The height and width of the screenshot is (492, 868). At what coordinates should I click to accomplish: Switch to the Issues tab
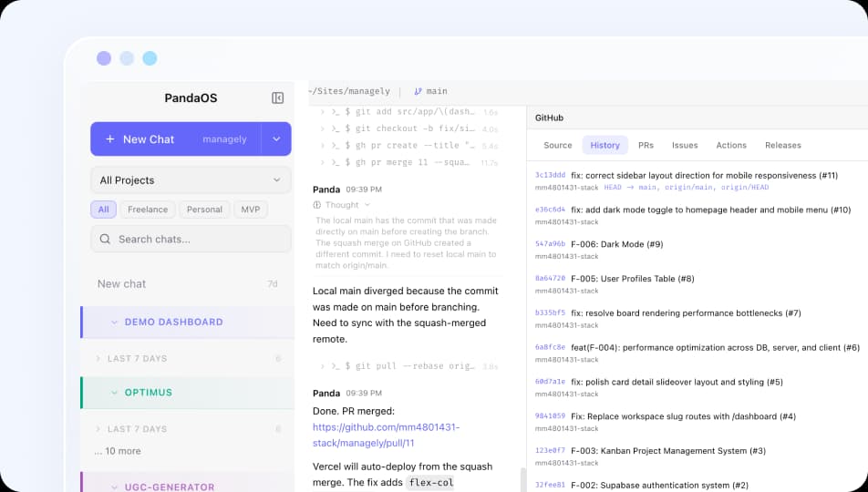click(685, 145)
